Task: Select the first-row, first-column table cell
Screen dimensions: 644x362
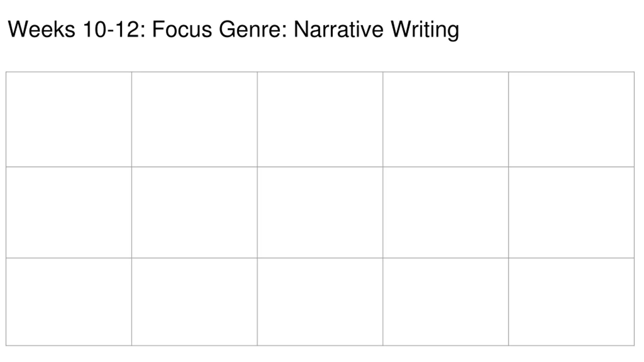Action: click(69, 119)
